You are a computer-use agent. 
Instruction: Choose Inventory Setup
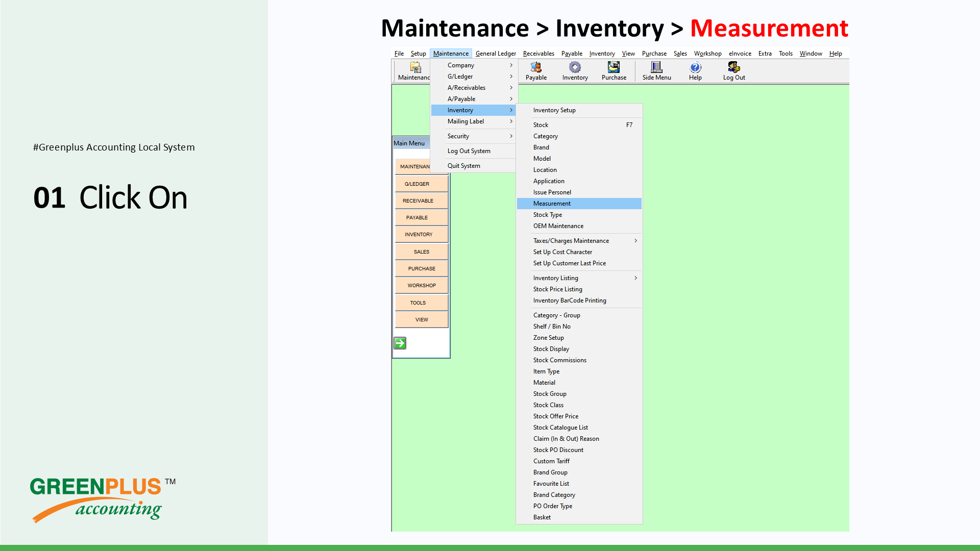[579, 110]
